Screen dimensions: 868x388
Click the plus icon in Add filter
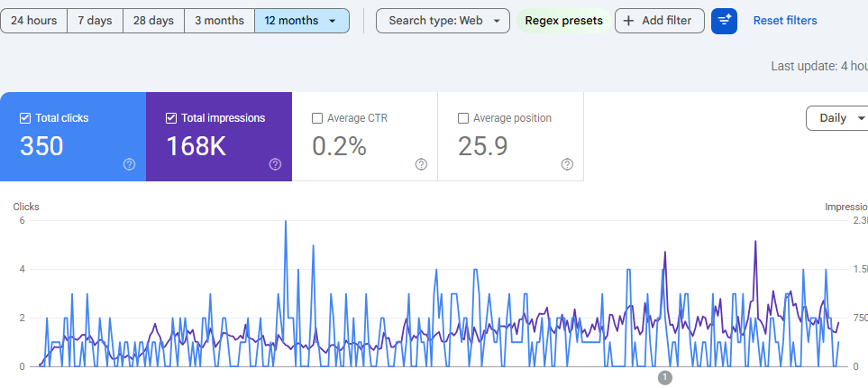[x=628, y=21]
